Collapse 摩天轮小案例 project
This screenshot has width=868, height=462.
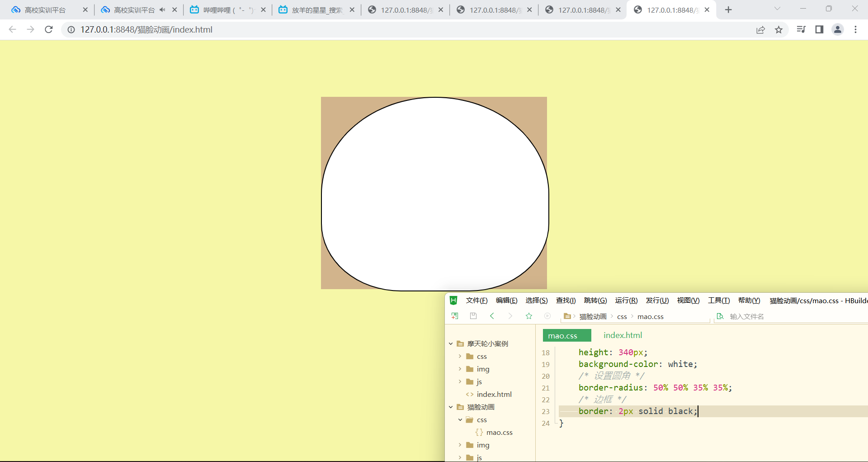point(451,343)
